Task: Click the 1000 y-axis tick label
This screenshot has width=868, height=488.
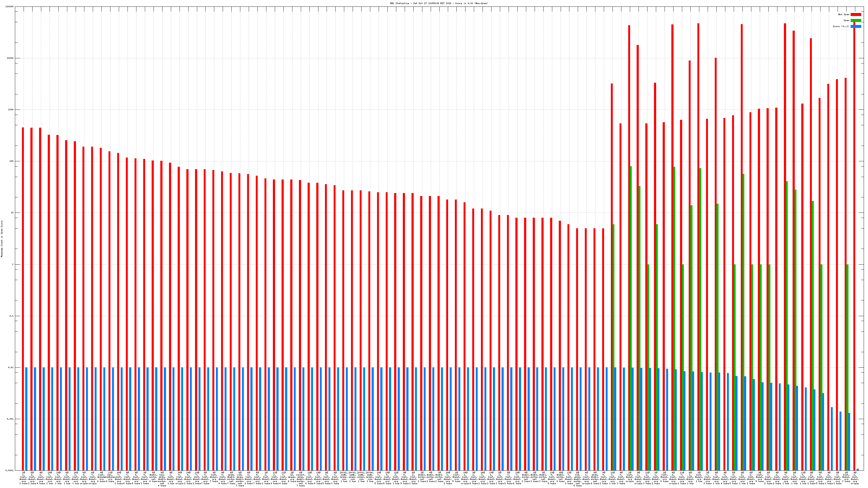Action: click(11, 110)
